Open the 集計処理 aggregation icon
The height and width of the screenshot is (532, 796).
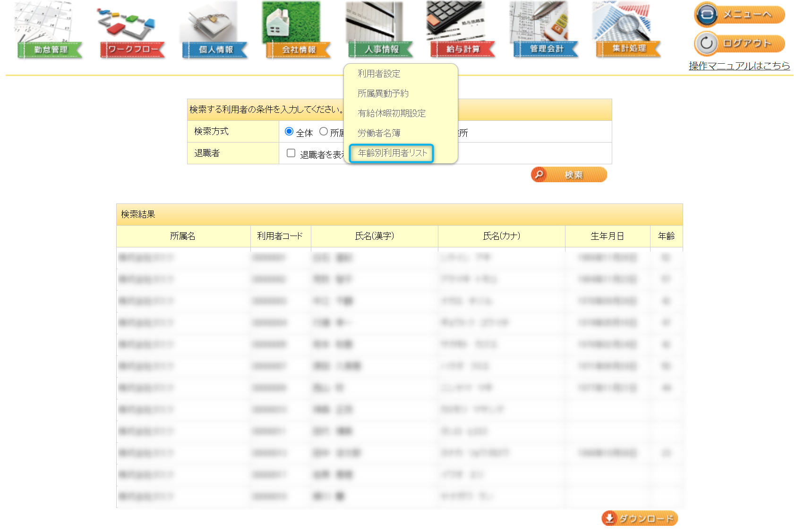pos(628,31)
